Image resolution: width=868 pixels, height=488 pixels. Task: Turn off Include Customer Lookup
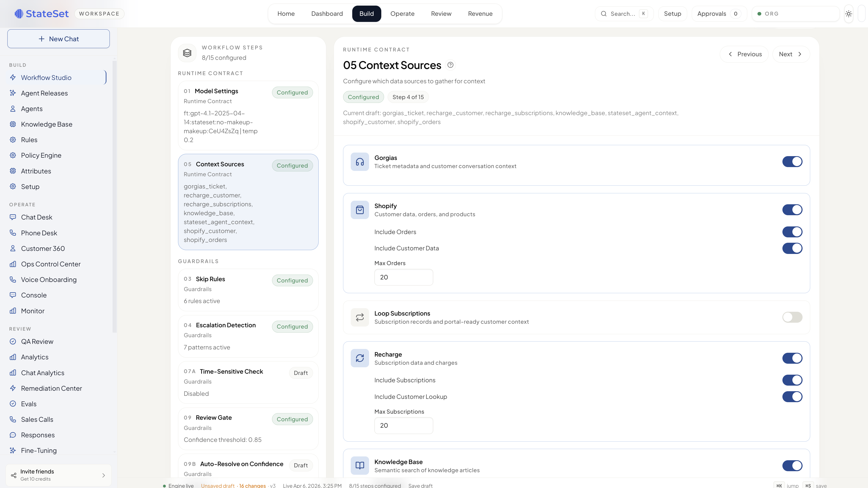[x=792, y=397]
